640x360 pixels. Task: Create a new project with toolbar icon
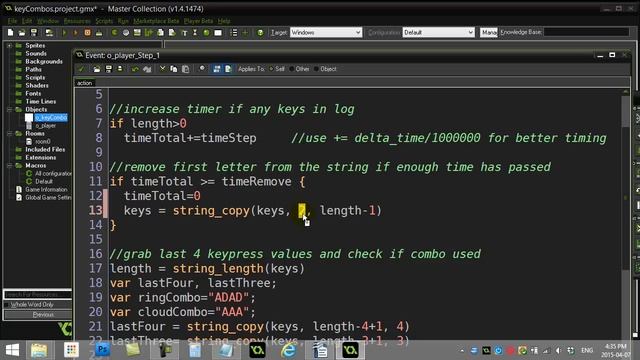(11, 32)
